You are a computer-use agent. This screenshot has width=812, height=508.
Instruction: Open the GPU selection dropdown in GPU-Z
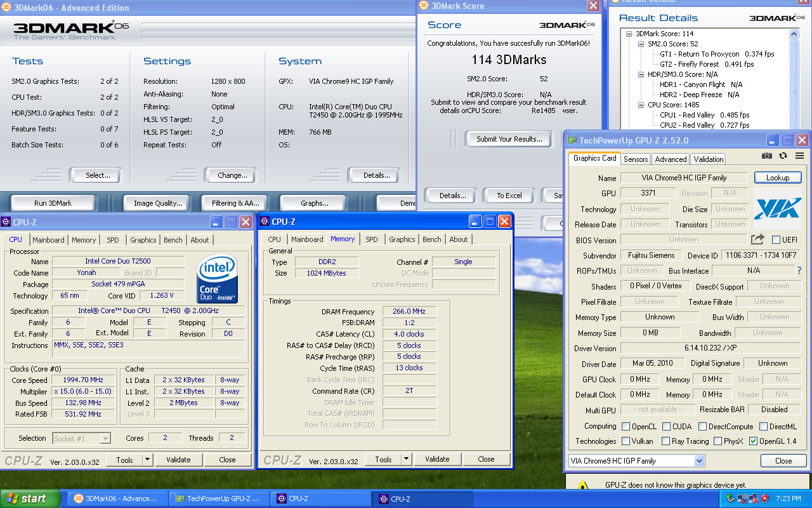click(699, 460)
